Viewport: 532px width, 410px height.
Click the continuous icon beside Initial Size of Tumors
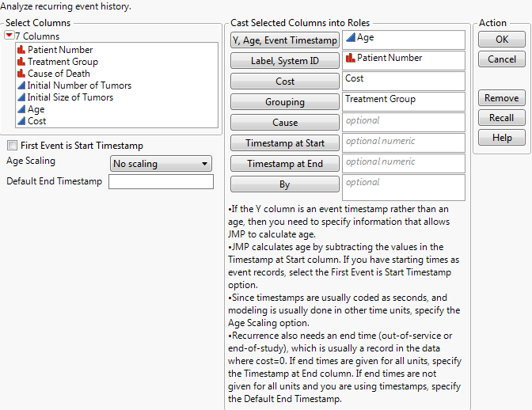point(21,97)
